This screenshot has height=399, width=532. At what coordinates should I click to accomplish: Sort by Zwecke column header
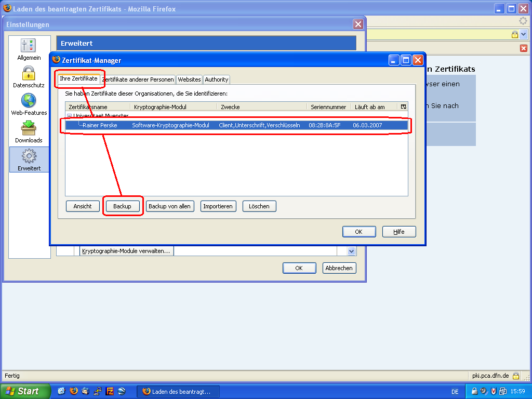(262, 107)
